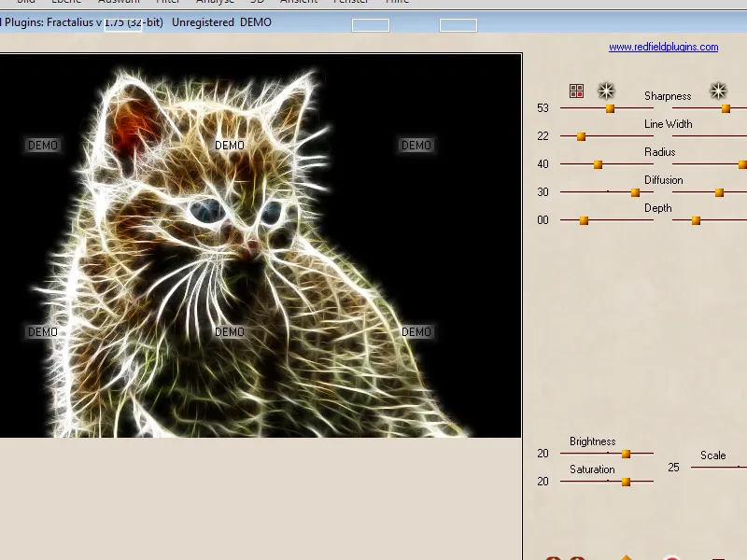747x560 pixels.
Task: Click the checkered pattern preview icon above the sliders
Action: (576, 91)
